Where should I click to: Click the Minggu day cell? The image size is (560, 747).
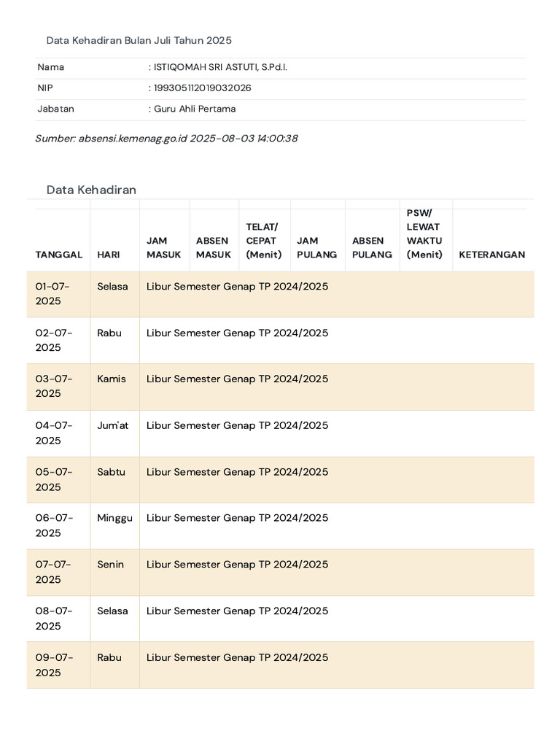pyautogui.click(x=114, y=518)
